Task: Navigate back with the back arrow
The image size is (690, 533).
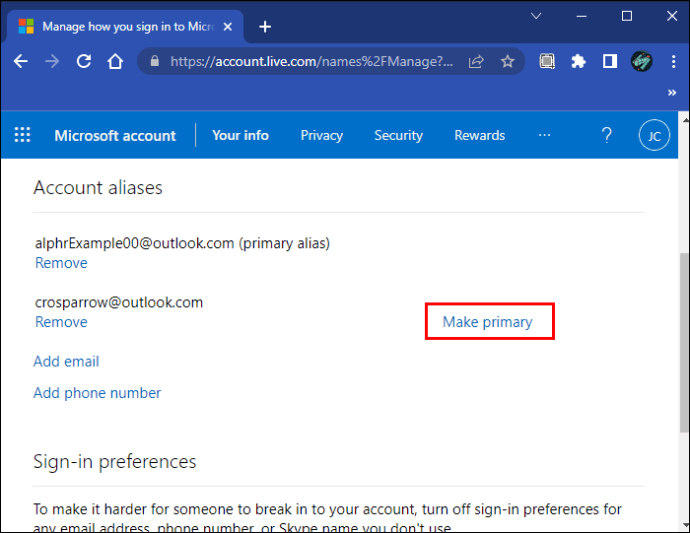Action: [21, 61]
